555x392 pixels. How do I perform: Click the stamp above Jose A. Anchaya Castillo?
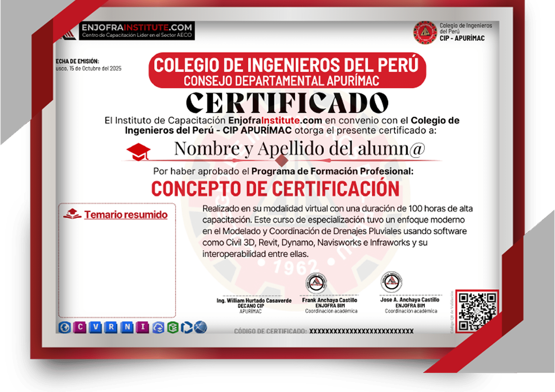391,282
